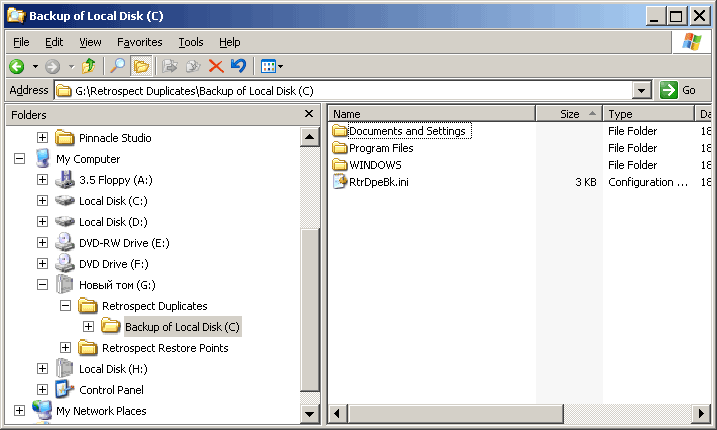Click the Undo toolbar icon

tap(238, 66)
